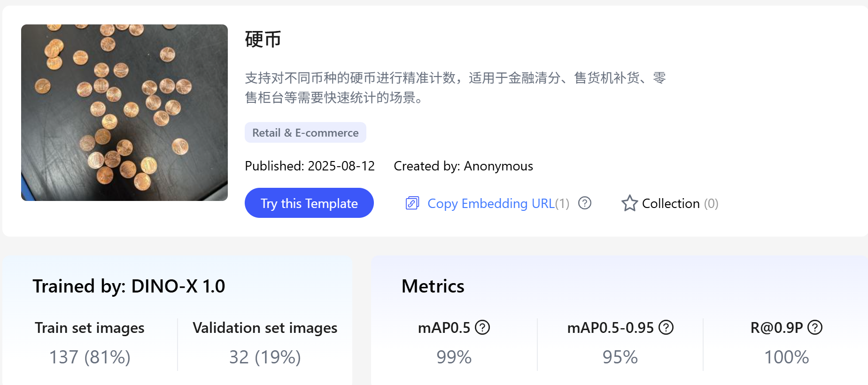This screenshot has height=385, width=868.
Task: Click Created by: Anonymous text
Action: coord(463,166)
